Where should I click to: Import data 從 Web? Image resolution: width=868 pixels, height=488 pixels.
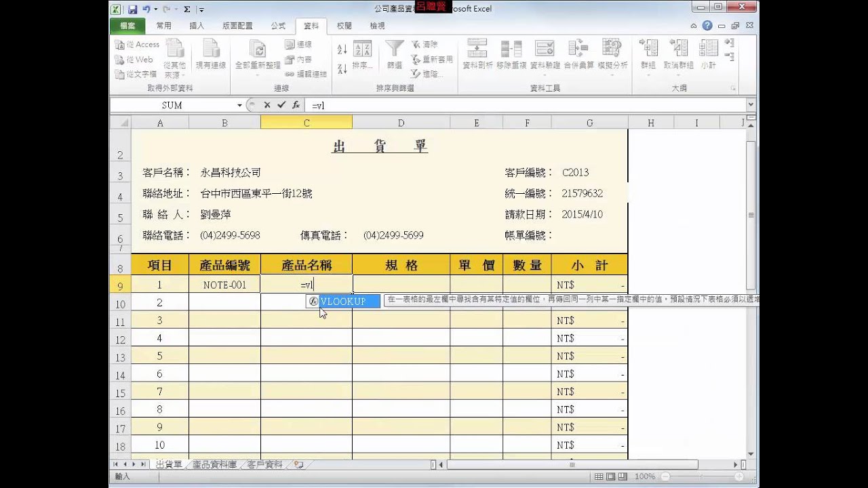point(134,60)
